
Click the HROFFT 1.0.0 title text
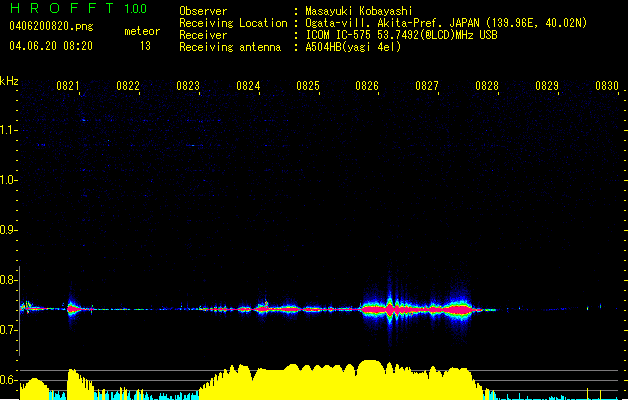[79, 8]
